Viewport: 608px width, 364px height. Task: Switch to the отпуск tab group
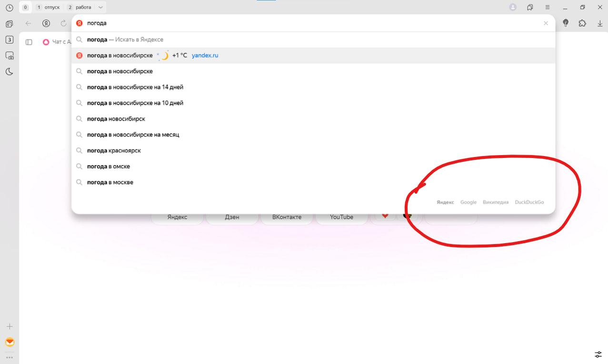pyautogui.click(x=48, y=8)
